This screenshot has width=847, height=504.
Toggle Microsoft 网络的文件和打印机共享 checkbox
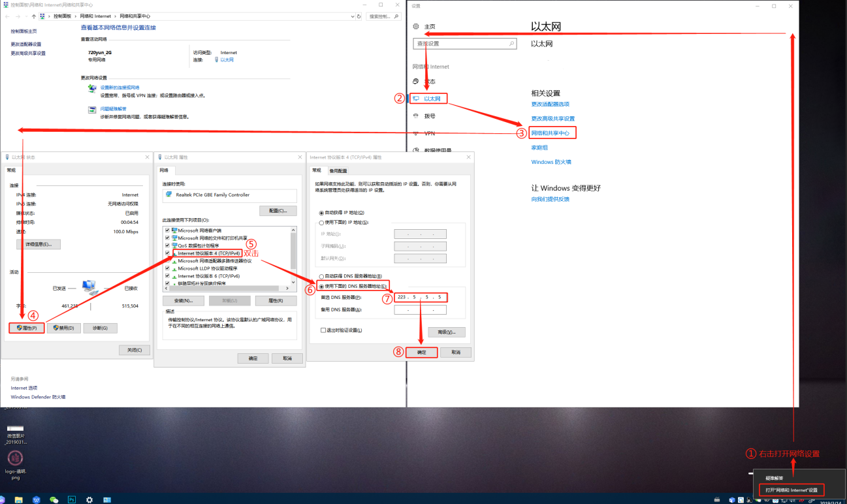(x=168, y=238)
